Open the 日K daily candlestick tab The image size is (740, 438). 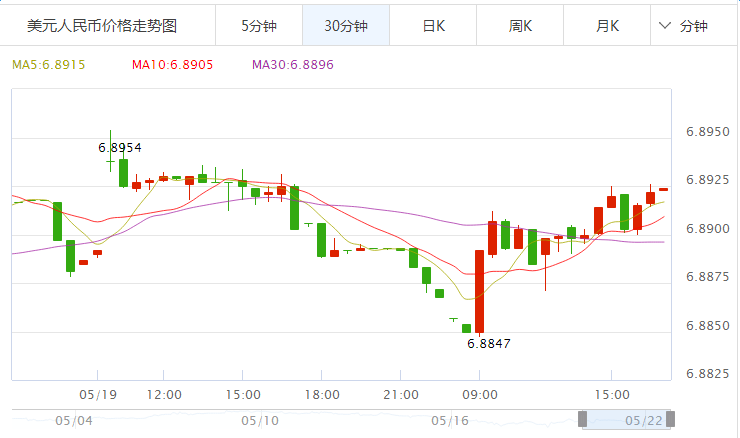(433, 25)
